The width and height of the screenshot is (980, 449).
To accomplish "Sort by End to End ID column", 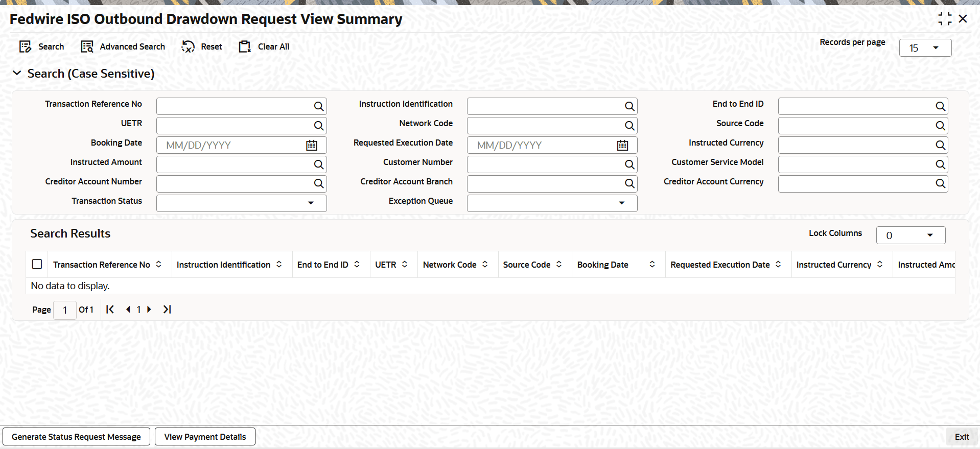I will click(357, 264).
